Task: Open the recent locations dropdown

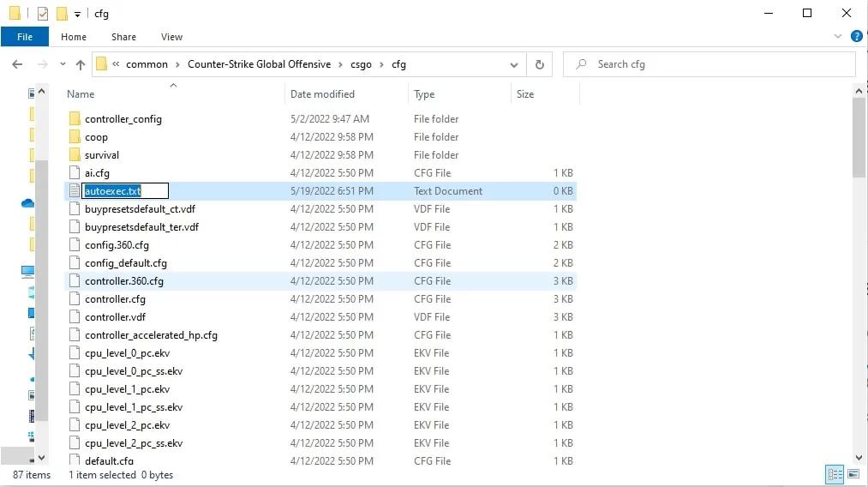Action: pyautogui.click(x=63, y=64)
